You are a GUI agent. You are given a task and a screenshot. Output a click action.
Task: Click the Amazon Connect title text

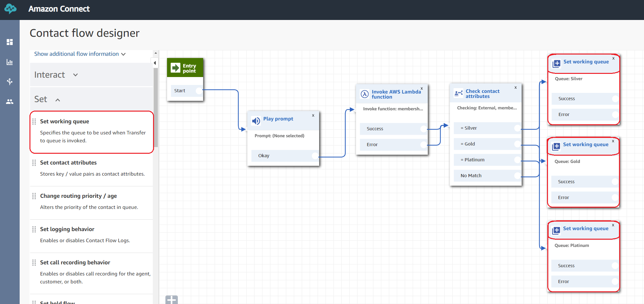click(59, 9)
